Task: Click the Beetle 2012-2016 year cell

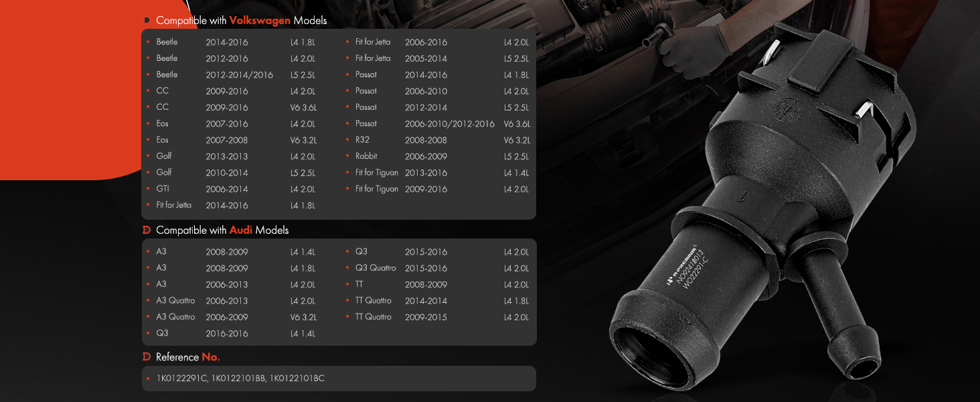Action: (226, 58)
